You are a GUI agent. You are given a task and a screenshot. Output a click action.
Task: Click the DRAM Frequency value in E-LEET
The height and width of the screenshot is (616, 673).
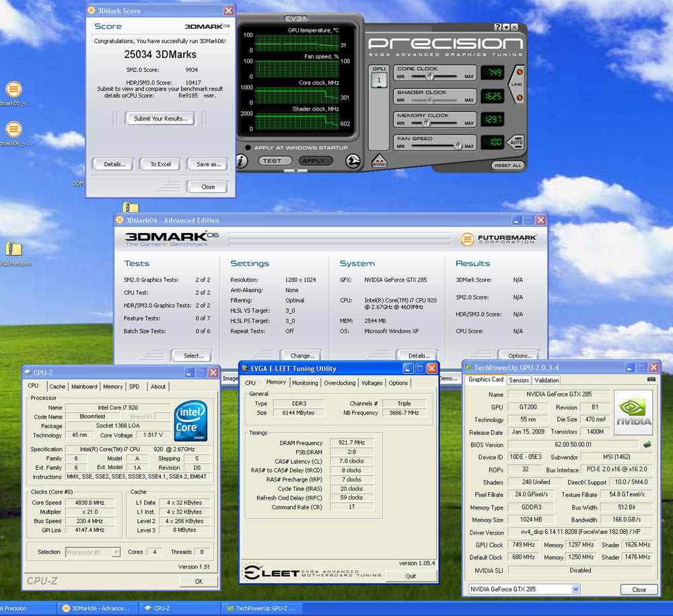click(x=351, y=442)
